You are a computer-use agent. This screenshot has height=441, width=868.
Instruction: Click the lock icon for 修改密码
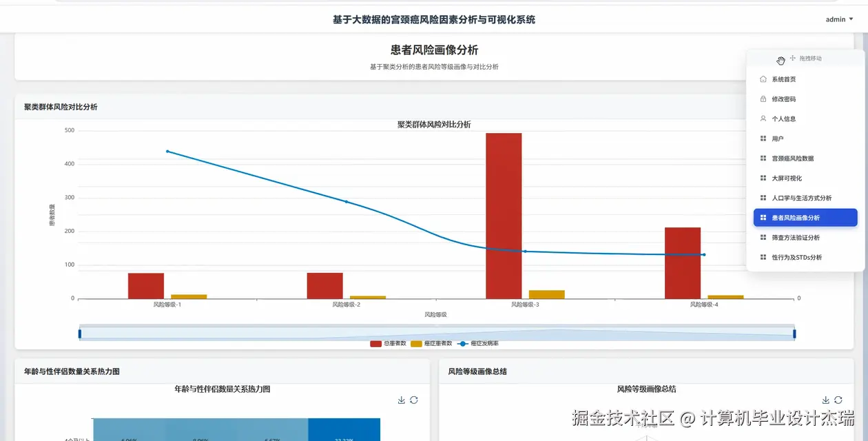pyautogui.click(x=763, y=99)
